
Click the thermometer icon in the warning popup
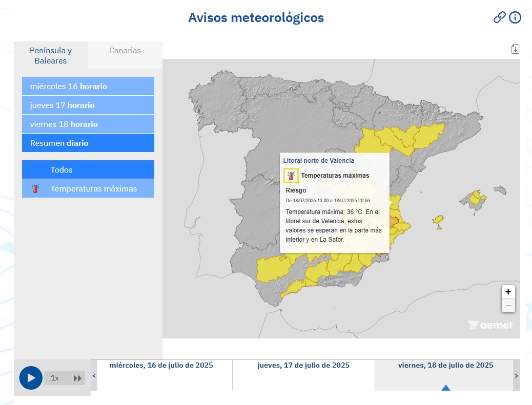(x=290, y=175)
